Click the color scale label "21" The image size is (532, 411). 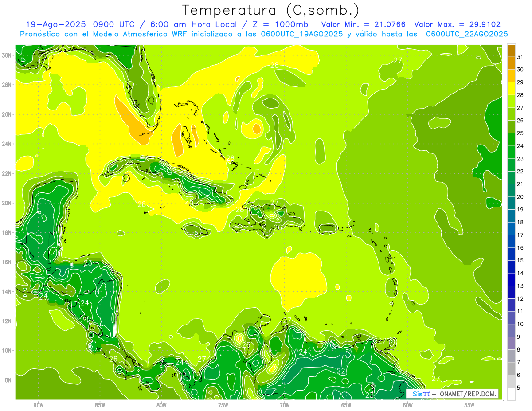(x=520, y=184)
